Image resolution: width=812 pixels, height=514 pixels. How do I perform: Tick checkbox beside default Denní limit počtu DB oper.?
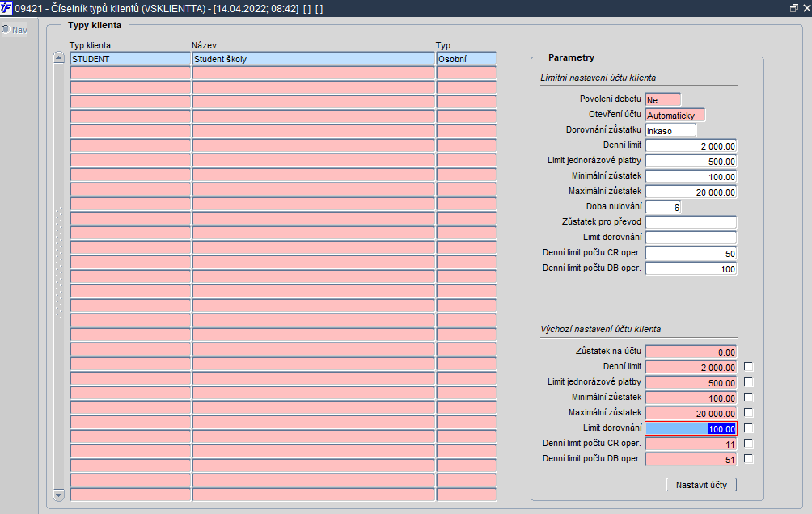point(748,459)
